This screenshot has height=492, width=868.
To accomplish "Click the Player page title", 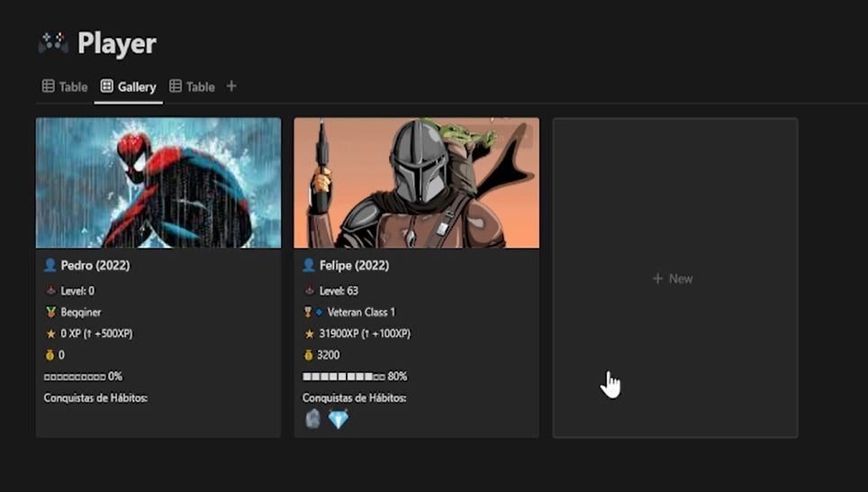I will pyautogui.click(x=117, y=43).
